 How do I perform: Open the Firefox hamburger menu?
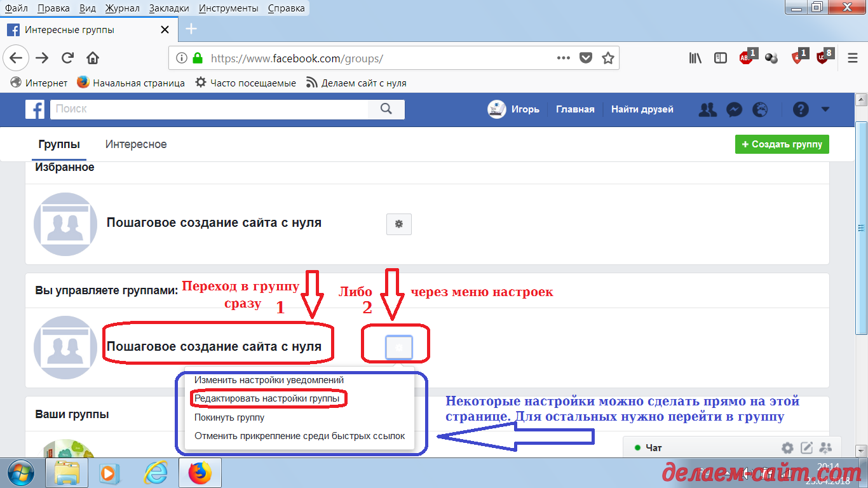tap(853, 58)
